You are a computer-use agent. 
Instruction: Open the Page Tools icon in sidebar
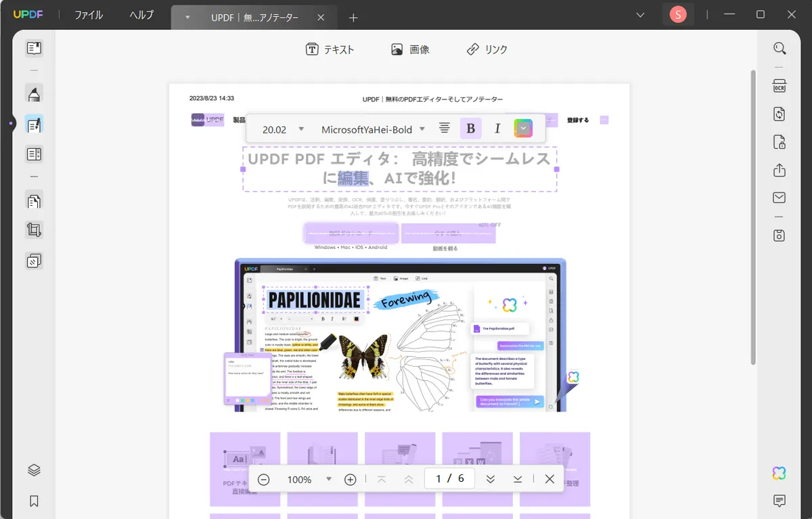pyautogui.click(x=34, y=261)
